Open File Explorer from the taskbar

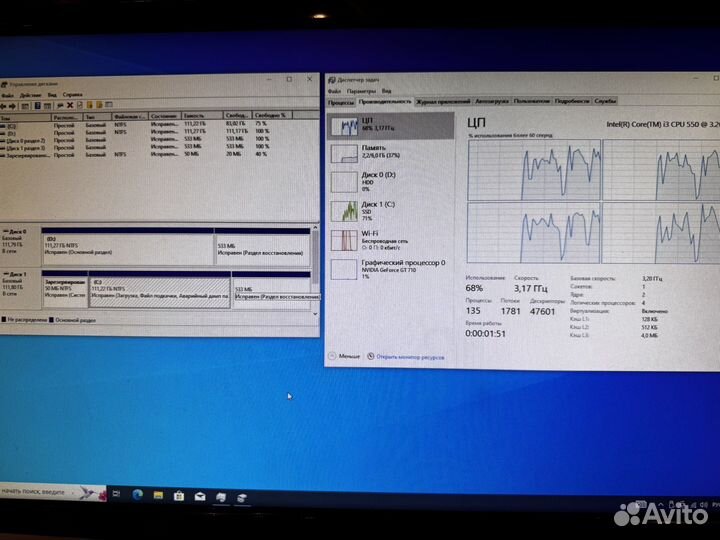point(158,495)
